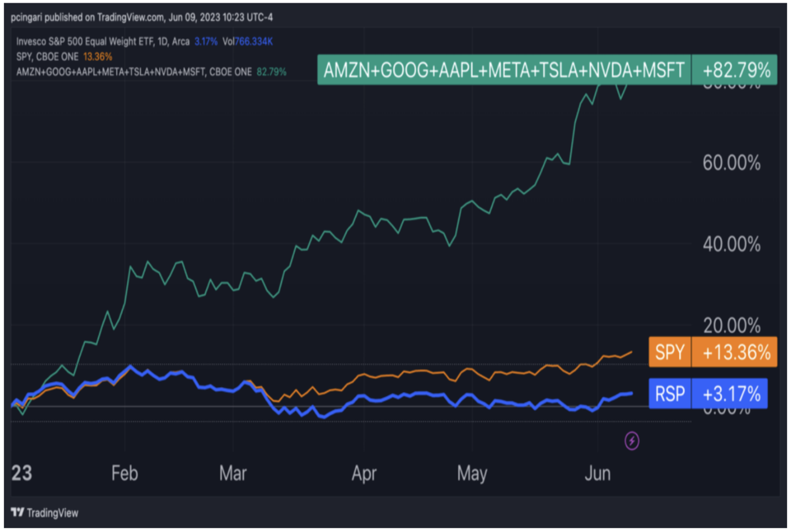Image resolution: width=791 pixels, height=532 pixels.
Task: Select the Invesco S&P 500 Equal Weight ETF legend
Action: click(103, 41)
